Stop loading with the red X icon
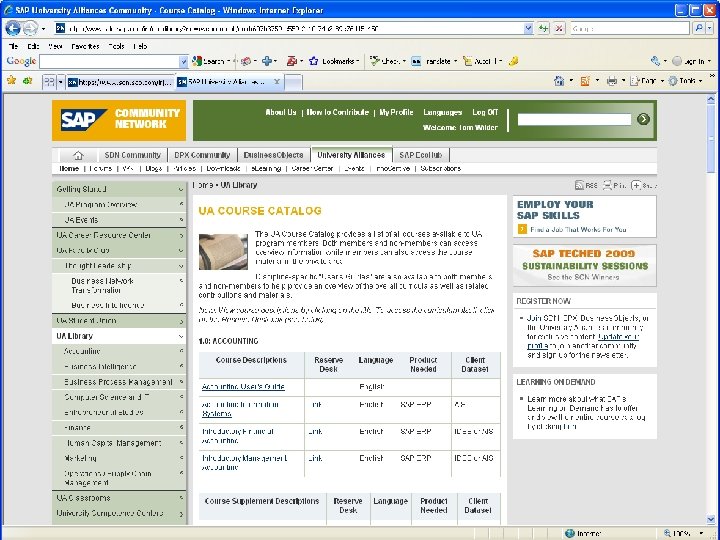Viewport: 720px width, 540px height. [x=559, y=28]
